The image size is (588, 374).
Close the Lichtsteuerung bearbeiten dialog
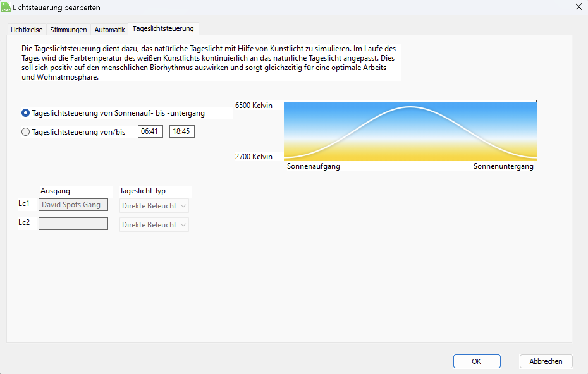pos(579,7)
